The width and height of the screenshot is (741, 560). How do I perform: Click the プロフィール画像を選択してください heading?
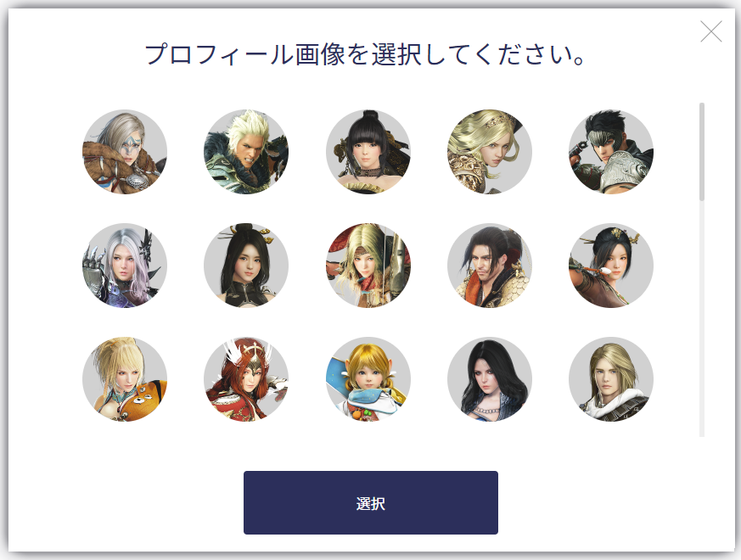pyautogui.click(x=365, y=53)
